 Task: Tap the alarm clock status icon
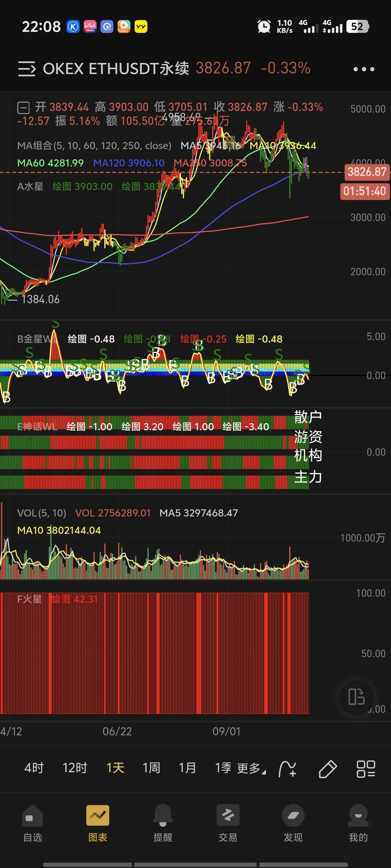coord(264,26)
